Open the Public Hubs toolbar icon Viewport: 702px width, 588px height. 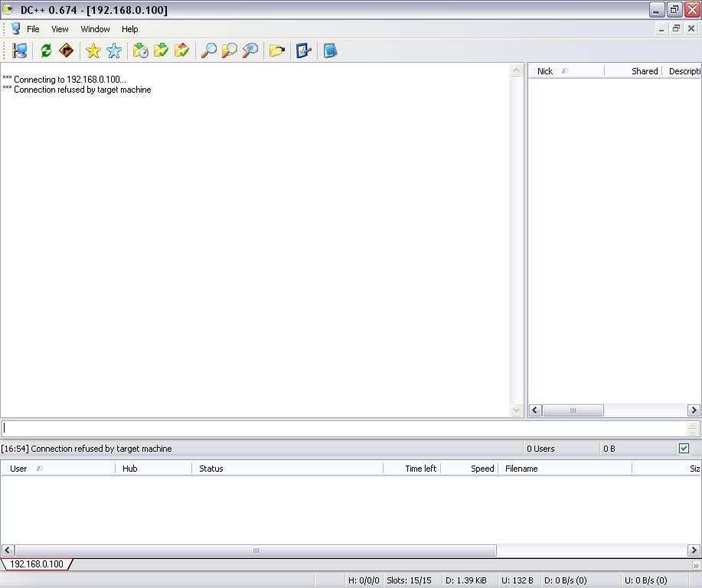[20, 51]
